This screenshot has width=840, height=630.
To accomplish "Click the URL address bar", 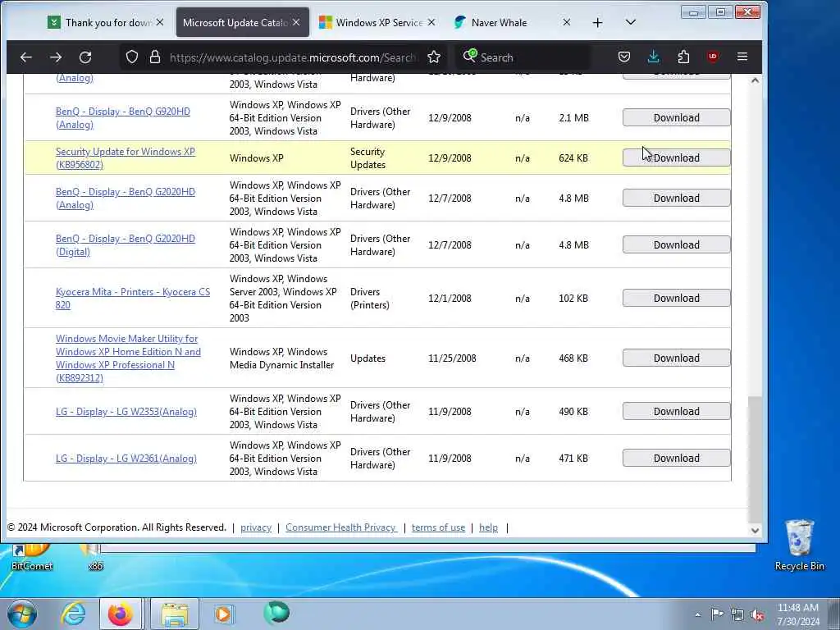I will tap(292, 57).
